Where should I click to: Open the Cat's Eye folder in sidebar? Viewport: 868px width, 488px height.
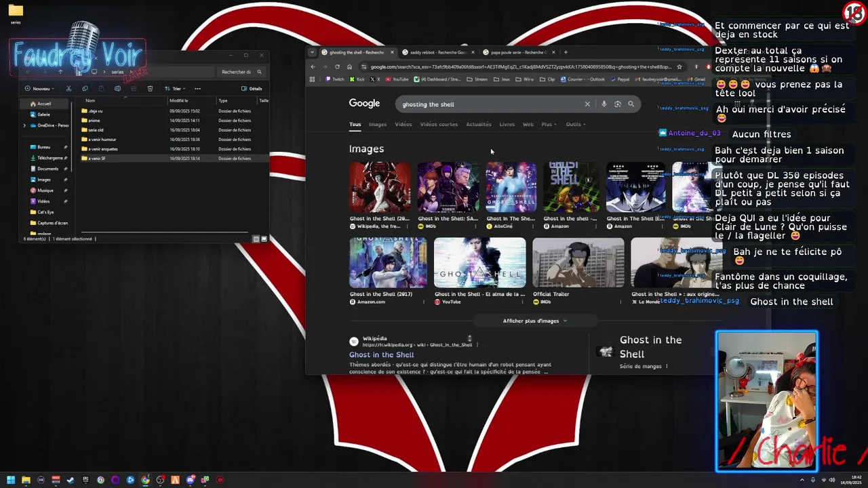(x=45, y=212)
